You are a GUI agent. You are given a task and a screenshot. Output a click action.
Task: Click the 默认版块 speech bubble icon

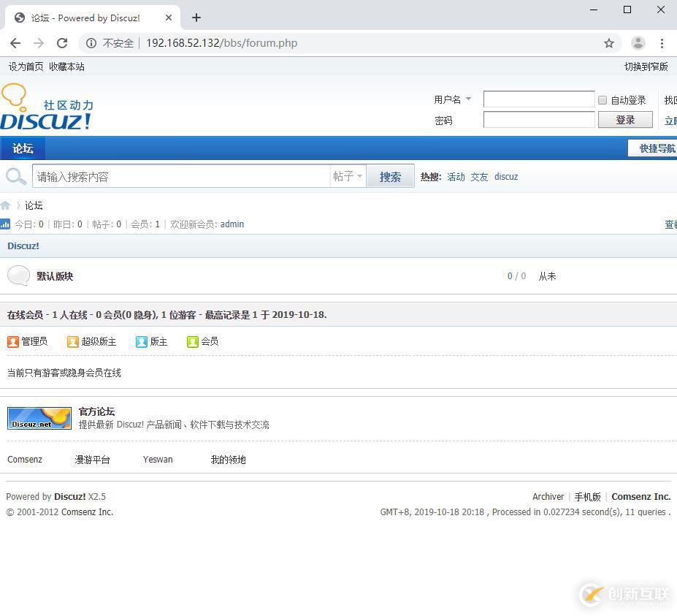pyautogui.click(x=18, y=275)
